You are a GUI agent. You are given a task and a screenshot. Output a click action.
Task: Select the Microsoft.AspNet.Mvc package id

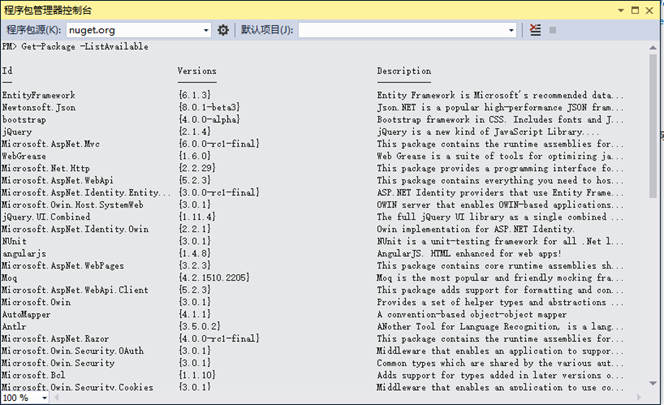point(51,144)
